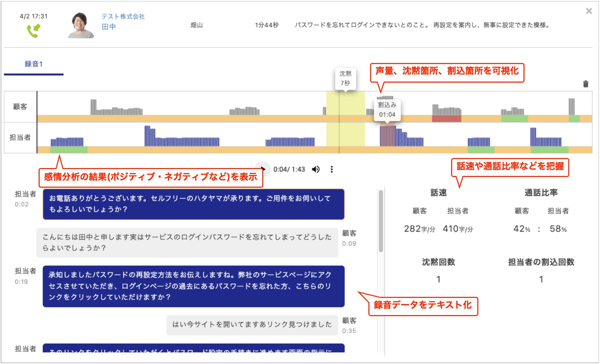
Task: Click the 0:35 transcript timestamp
Action: 349,331
